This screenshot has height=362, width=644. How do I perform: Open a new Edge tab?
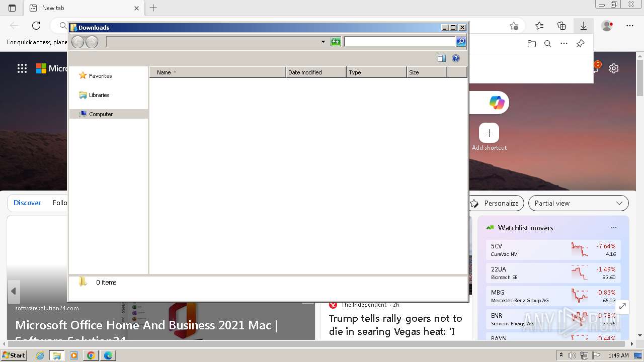pos(153,8)
